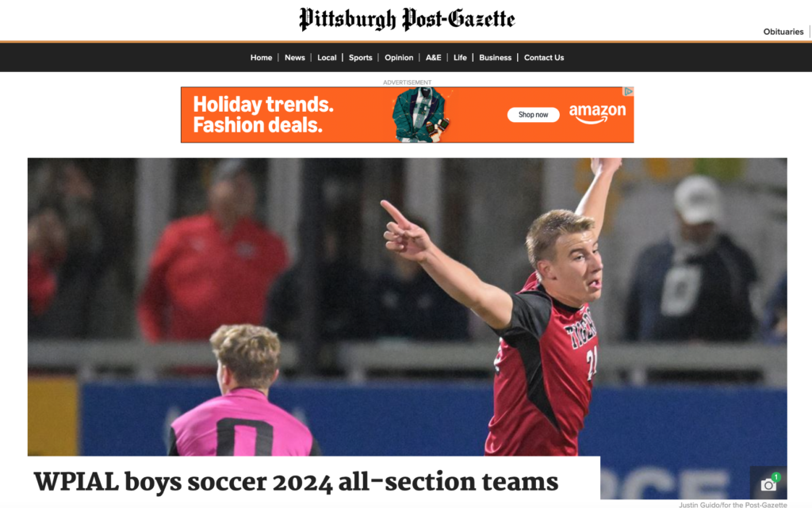
Task: Click the jacket image in the ad
Action: pyautogui.click(x=420, y=115)
